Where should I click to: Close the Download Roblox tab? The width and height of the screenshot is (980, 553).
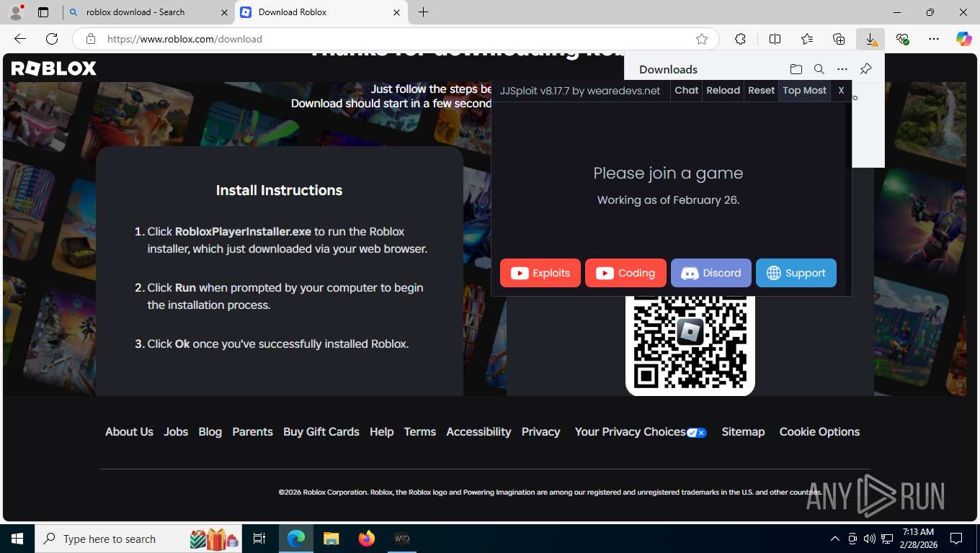point(396,12)
